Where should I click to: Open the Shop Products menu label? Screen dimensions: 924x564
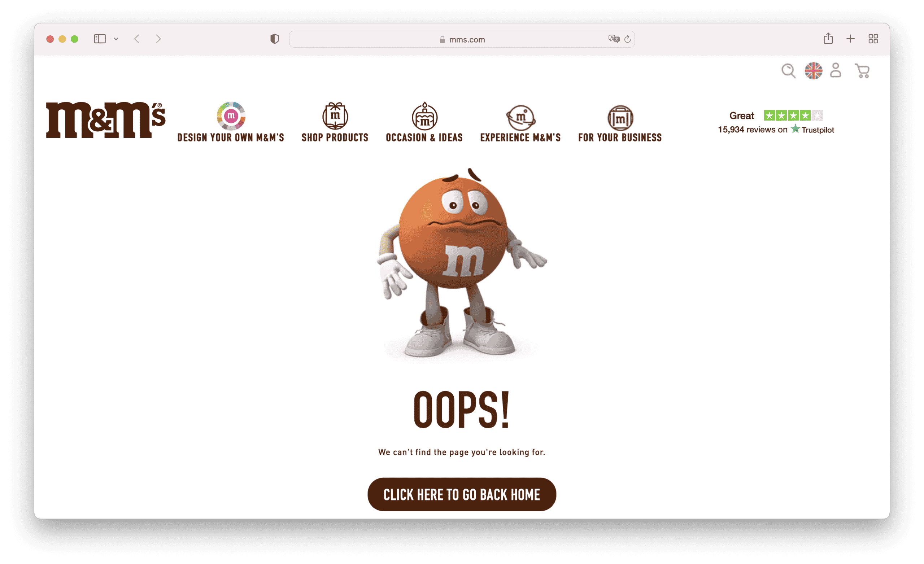[x=335, y=137]
